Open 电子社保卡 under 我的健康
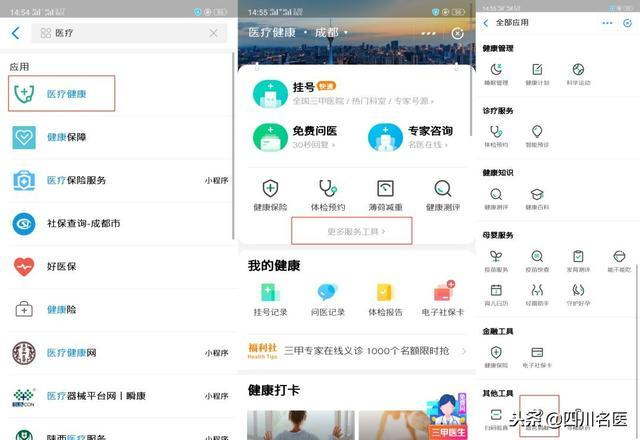The height and width of the screenshot is (440, 640). click(x=443, y=300)
